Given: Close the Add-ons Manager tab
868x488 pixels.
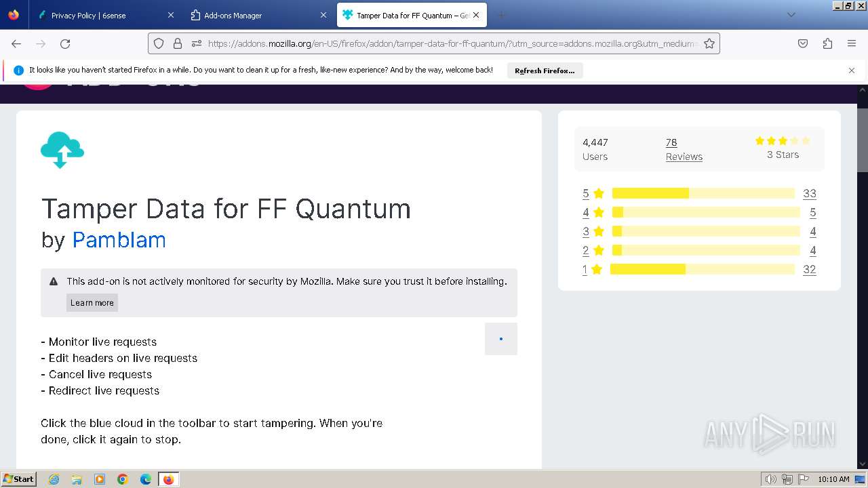Looking at the screenshot, I should [324, 15].
